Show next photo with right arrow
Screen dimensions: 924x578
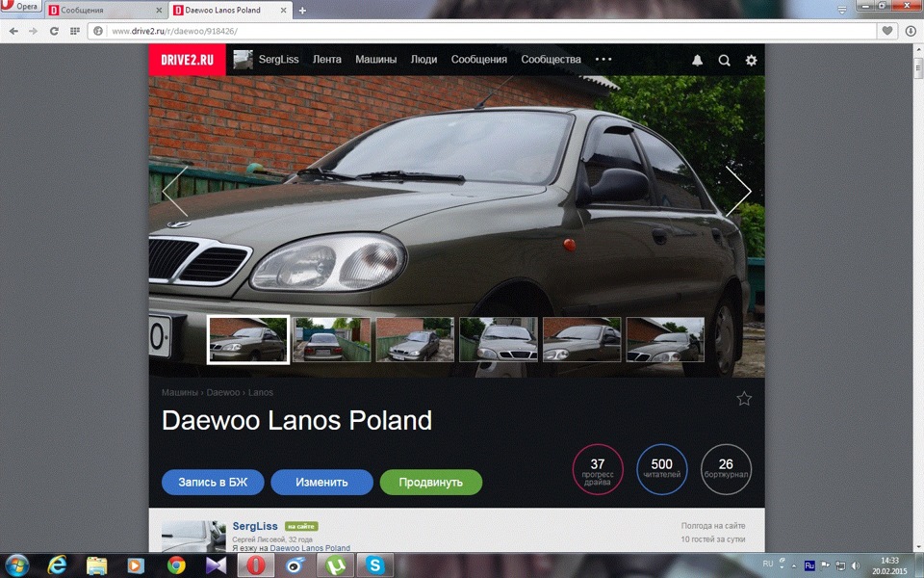pyautogui.click(x=738, y=191)
